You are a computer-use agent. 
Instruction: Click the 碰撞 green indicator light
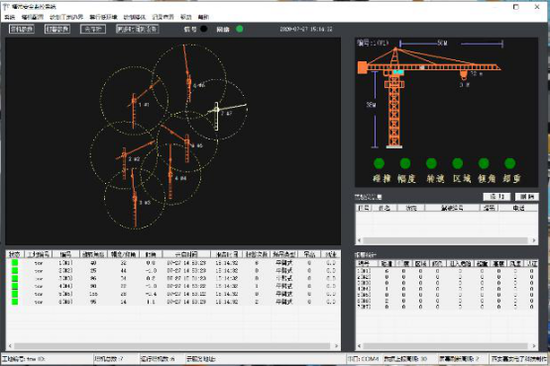(379, 163)
